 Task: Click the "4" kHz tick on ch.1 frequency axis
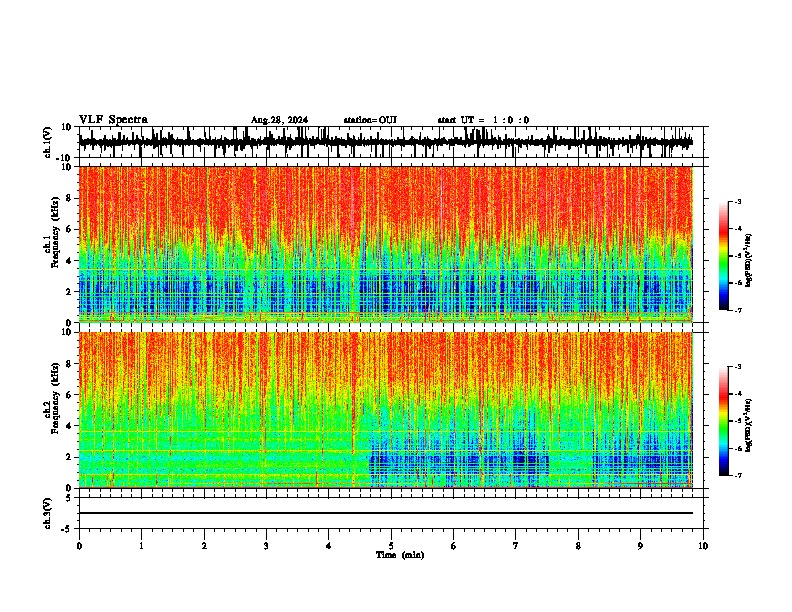[70, 261]
